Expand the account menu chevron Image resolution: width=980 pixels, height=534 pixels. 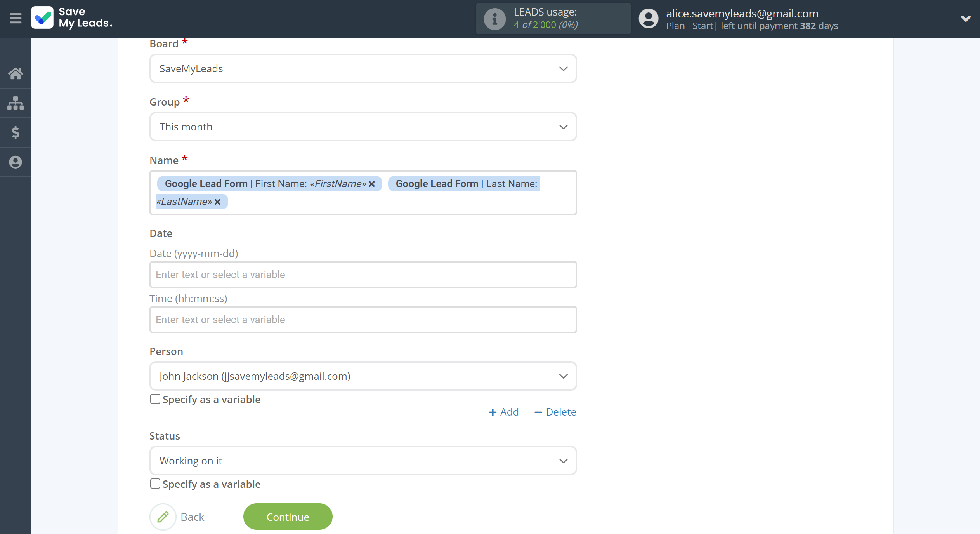coord(966,19)
